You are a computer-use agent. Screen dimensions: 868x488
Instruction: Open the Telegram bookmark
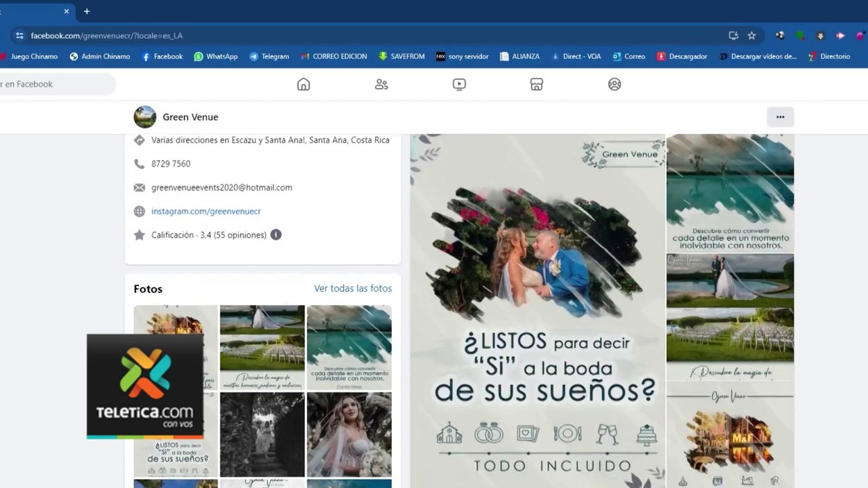pos(269,57)
